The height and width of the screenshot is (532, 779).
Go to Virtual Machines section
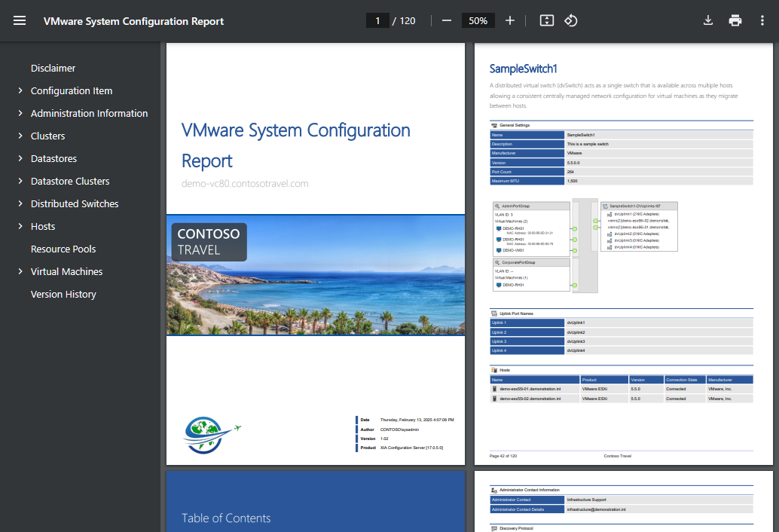pyautogui.click(x=66, y=272)
